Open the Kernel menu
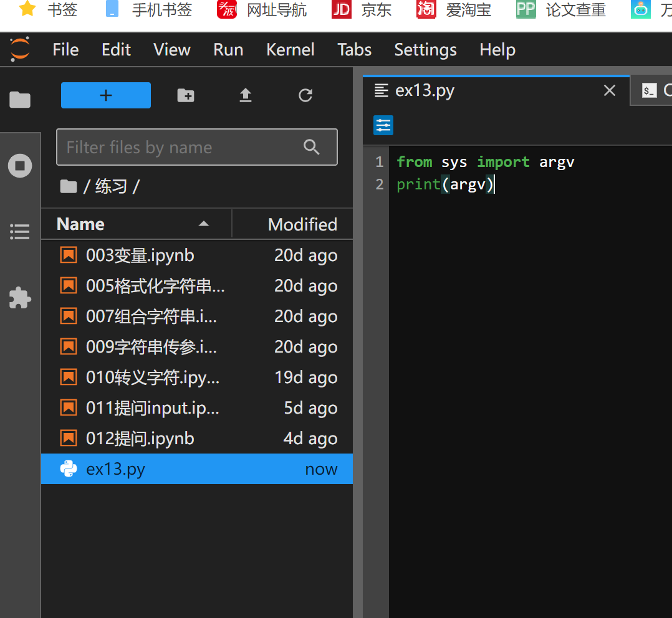 coord(290,50)
